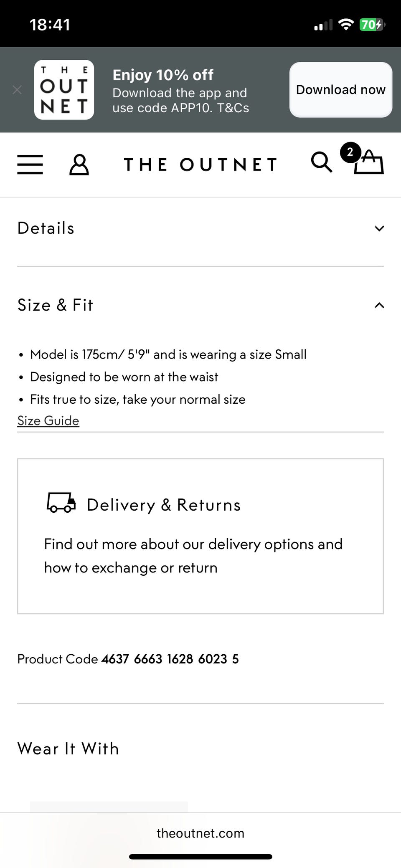Viewport: 401px width, 868px height.
Task: Tap the first Wear It With thumbnail
Action: pos(109,807)
